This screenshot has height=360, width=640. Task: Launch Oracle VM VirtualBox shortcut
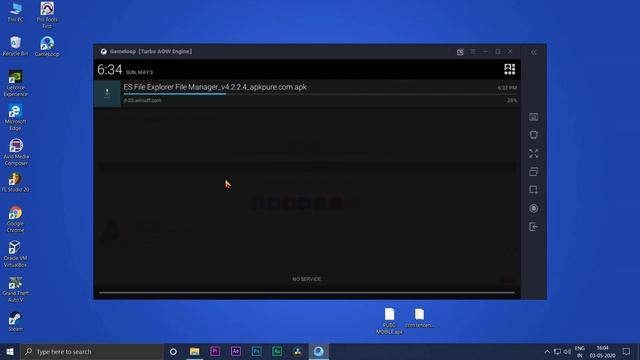pos(16,254)
